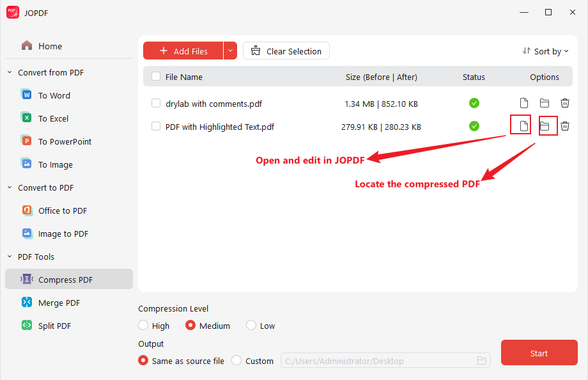
Task: Select High compression level
Action: [143, 325]
